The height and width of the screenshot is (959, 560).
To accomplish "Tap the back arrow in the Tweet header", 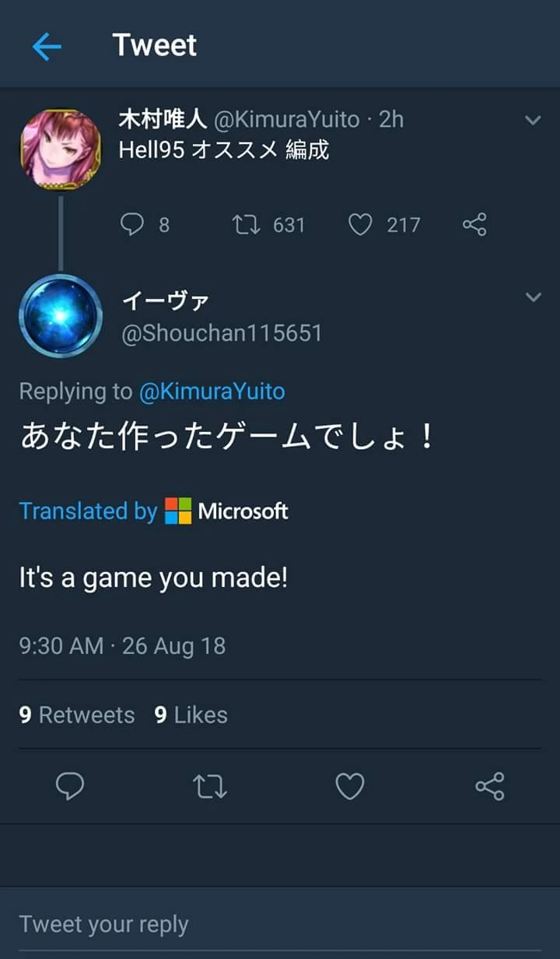I will point(47,47).
